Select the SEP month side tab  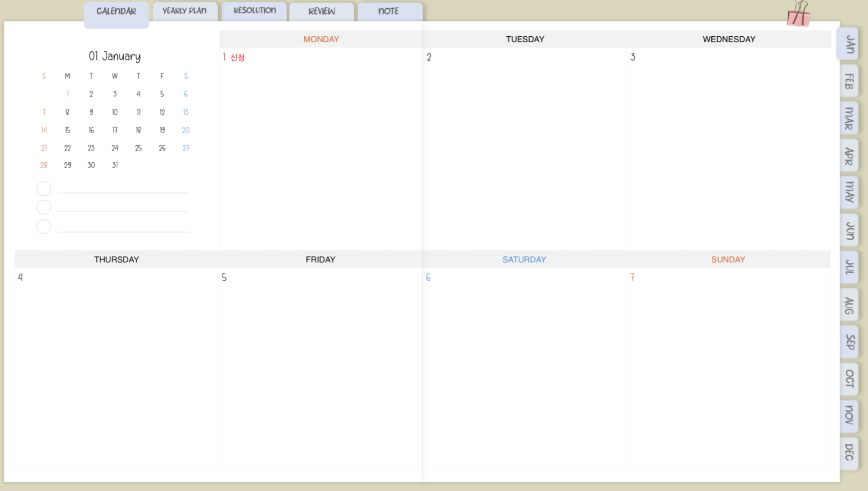click(x=849, y=342)
